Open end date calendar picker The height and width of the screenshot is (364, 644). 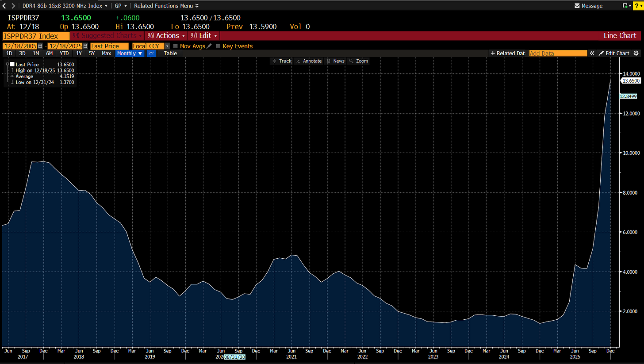point(85,46)
